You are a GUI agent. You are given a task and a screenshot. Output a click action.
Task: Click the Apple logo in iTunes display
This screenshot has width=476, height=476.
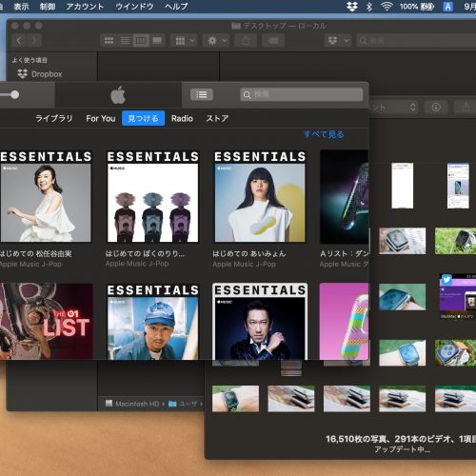pos(118,94)
